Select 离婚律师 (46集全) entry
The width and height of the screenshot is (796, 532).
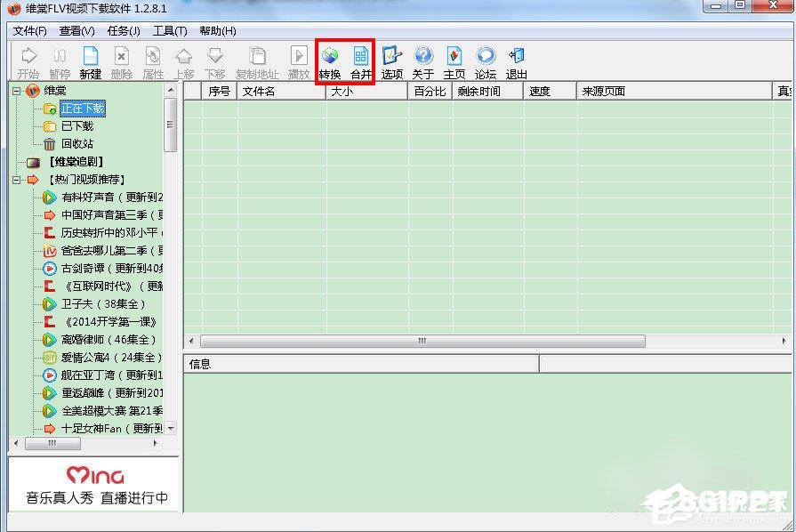pos(109,340)
